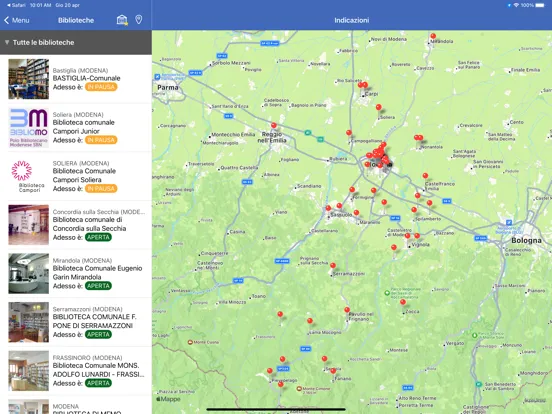This screenshot has width=552, height=414.
Task: Click the red pin at Zocca on map
Action: click(x=403, y=302)
